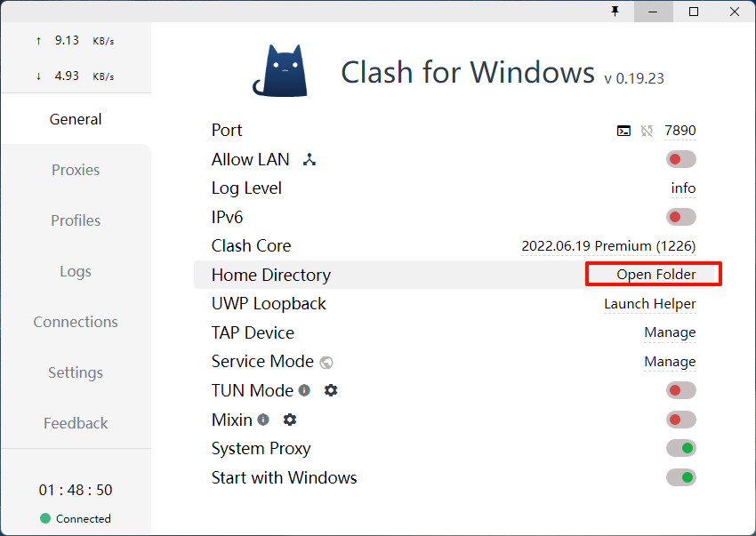
Task: Enable the Allow LAN toggle
Action: click(x=680, y=159)
